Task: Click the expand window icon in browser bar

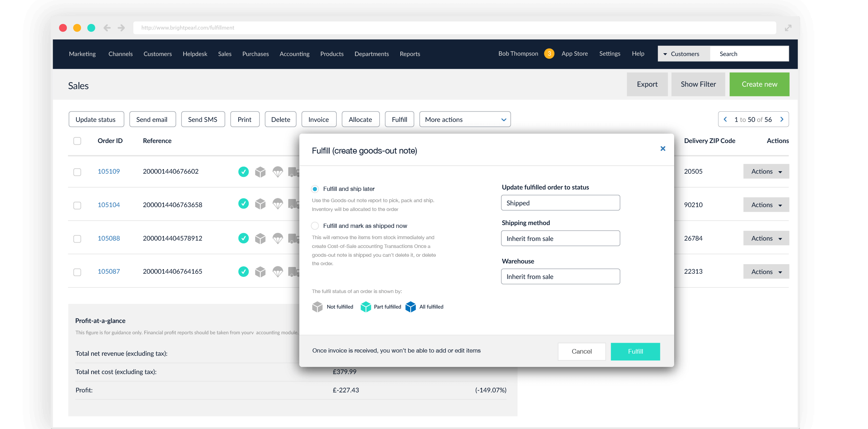Action: tap(788, 28)
